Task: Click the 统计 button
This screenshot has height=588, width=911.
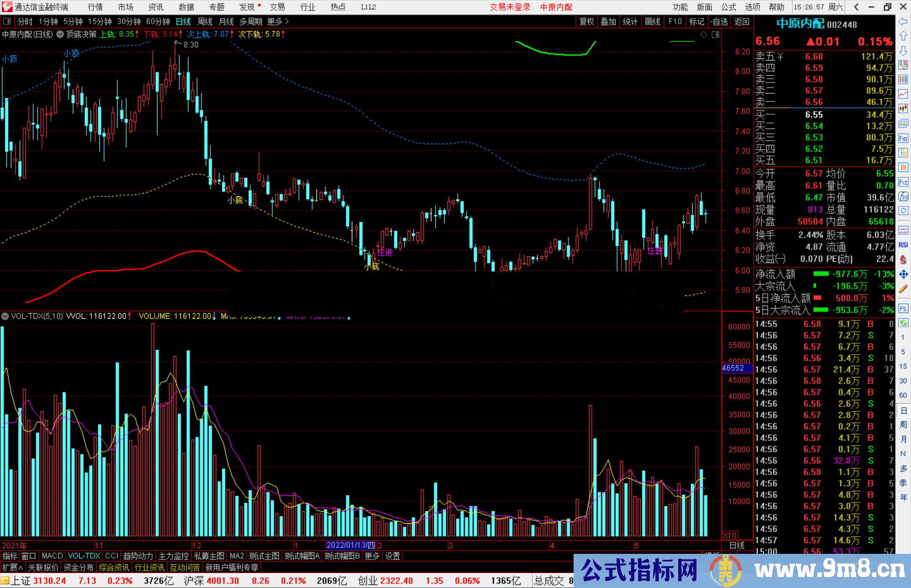Action: coord(630,21)
